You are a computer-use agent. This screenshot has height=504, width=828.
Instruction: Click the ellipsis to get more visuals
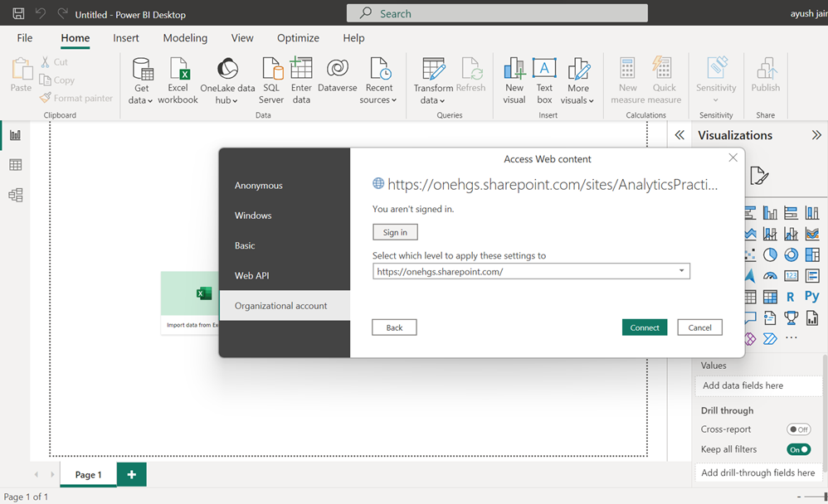791,337
